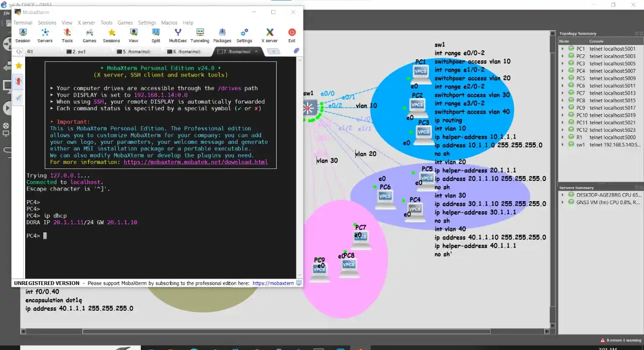Activate the Split terminal toolbar icon
Image resolution: width=644 pixels, height=350 pixels.
pyautogui.click(x=155, y=35)
